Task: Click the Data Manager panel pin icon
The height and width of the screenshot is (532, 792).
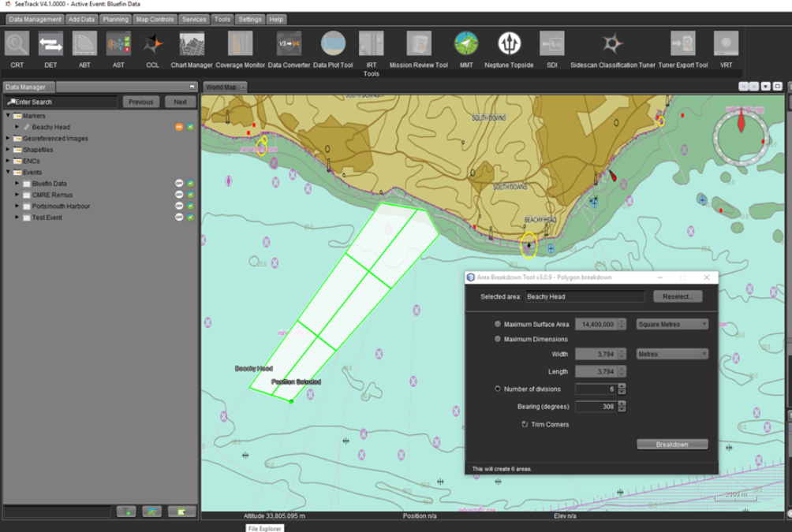Action: click(192, 87)
